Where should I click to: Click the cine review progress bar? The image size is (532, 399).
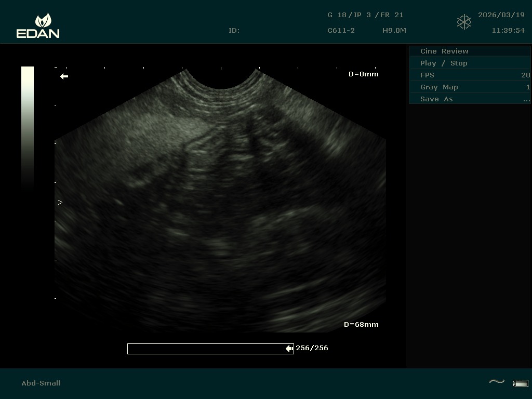[x=208, y=349]
